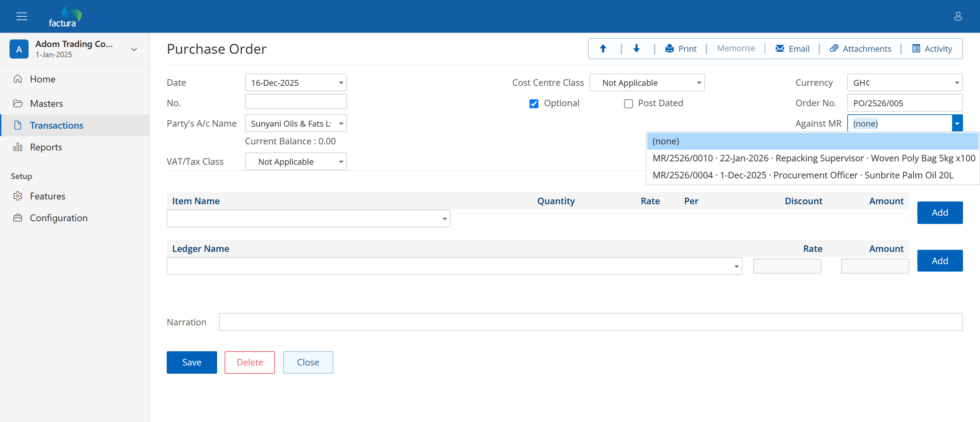Open Reports in sidebar
The width and height of the screenshot is (980, 422).
click(x=75, y=147)
